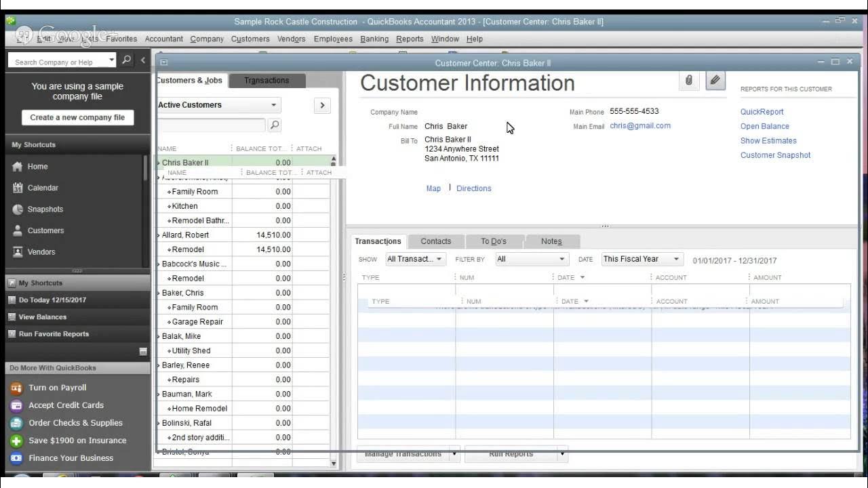Select Bauman, Mark customer row

243,394
